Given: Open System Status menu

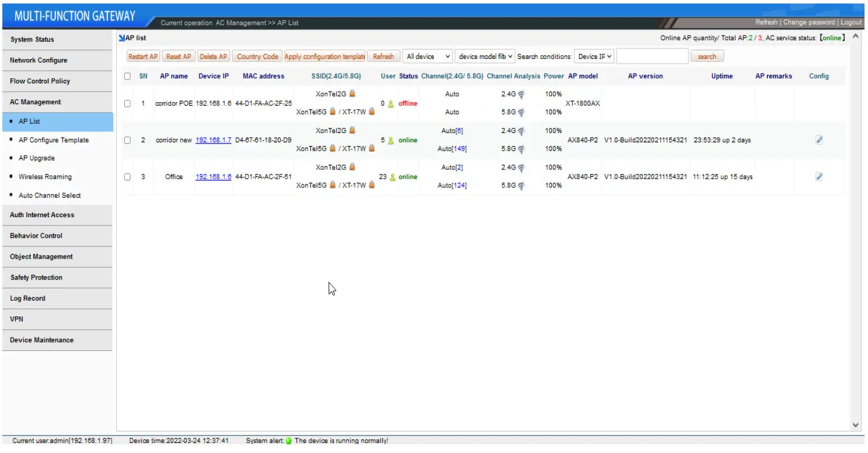Looking at the screenshot, I should (57, 39).
